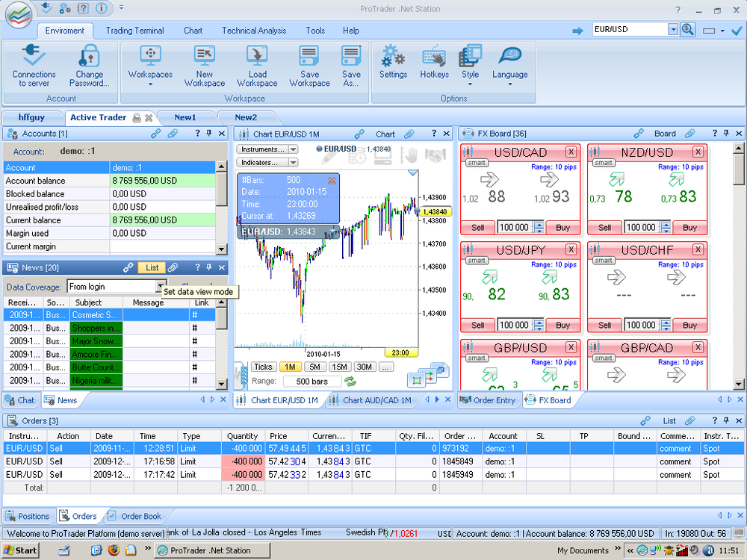Click the handshake icon on chart
Screen dimensions: 747x560
tap(435, 155)
